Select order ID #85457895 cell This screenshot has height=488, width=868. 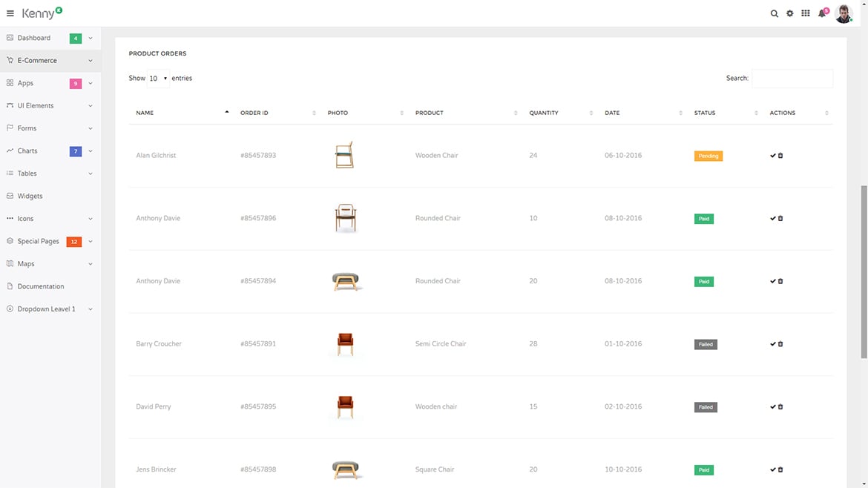point(258,406)
